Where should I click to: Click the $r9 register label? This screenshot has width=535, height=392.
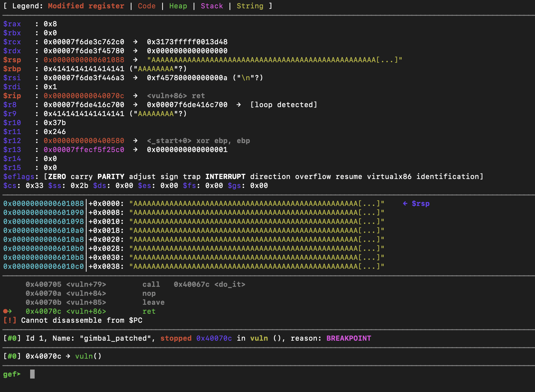pyautogui.click(x=10, y=114)
